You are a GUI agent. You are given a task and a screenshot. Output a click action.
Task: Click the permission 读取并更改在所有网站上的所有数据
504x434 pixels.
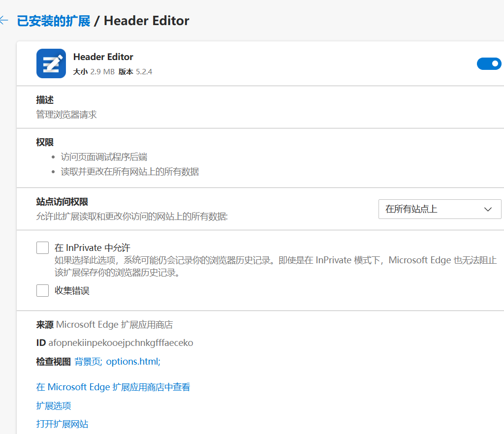tap(130, 172)
